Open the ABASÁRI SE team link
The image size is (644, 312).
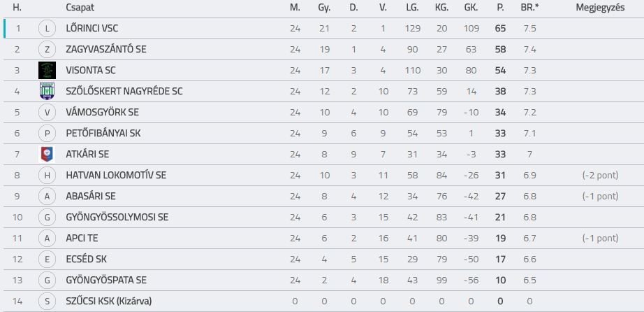[91, 196]
